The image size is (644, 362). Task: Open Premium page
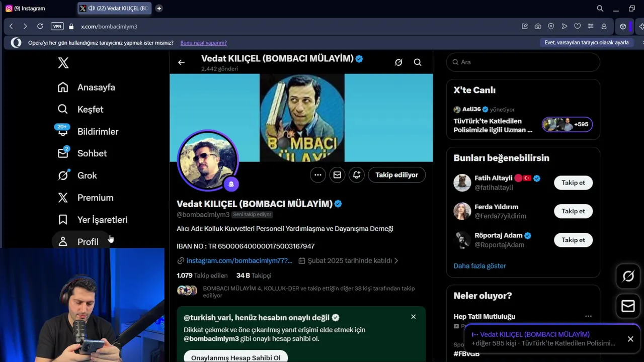point(86,198)
